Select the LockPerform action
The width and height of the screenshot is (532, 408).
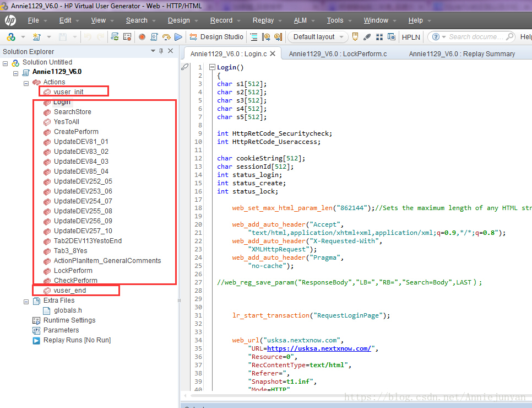[73, 270]
